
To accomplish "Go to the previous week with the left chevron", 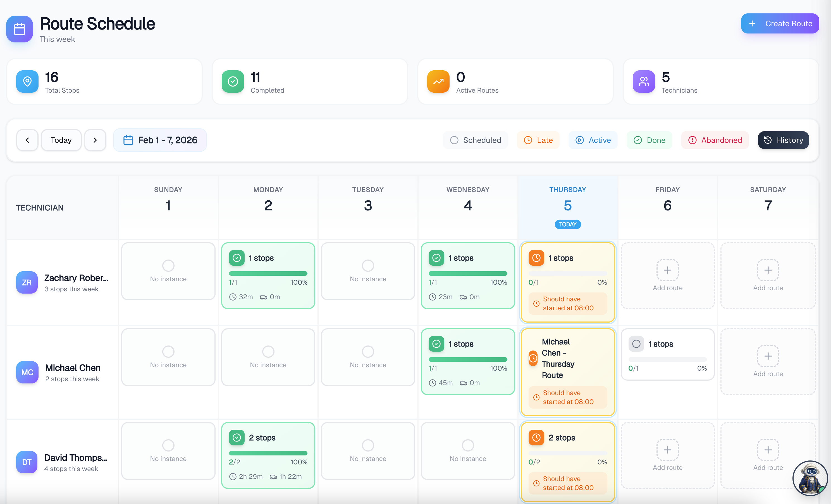I will pyautogui.click(x=27, y=140).
